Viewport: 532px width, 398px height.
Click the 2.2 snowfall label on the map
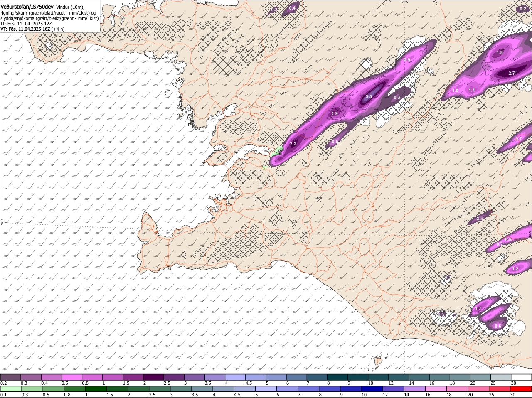point(293,144)
